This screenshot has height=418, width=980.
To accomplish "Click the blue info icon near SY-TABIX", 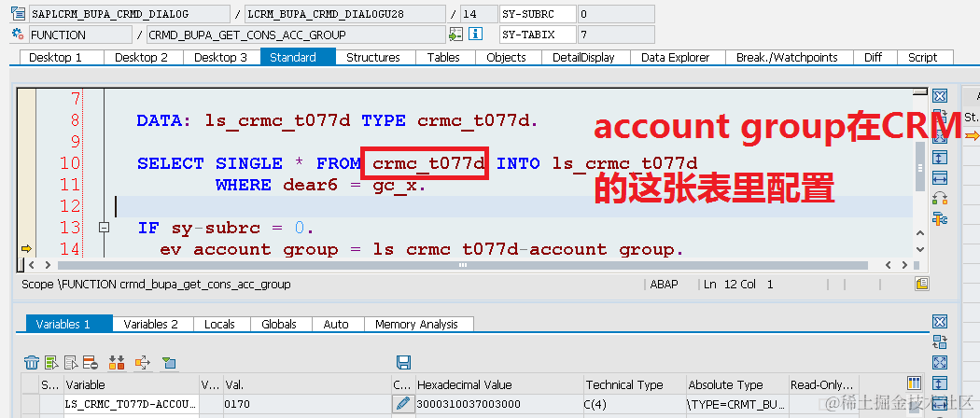I will click(x=476, y=35).
